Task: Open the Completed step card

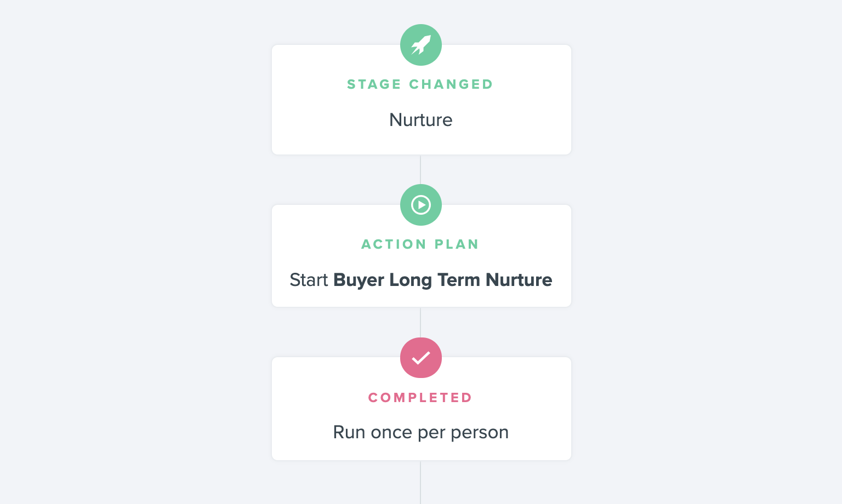Action: (x=422, y=409)
